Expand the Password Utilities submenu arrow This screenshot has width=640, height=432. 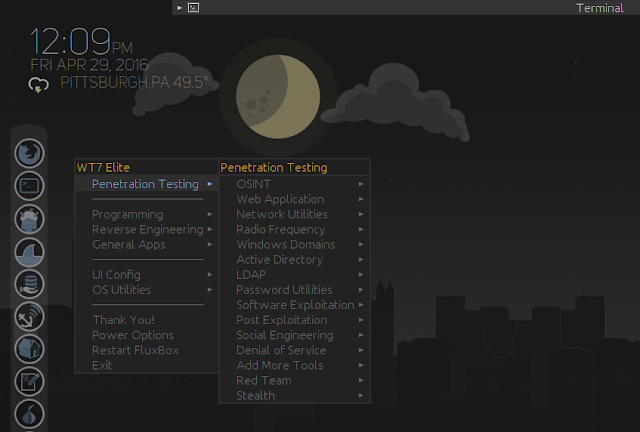coord(361,290)
